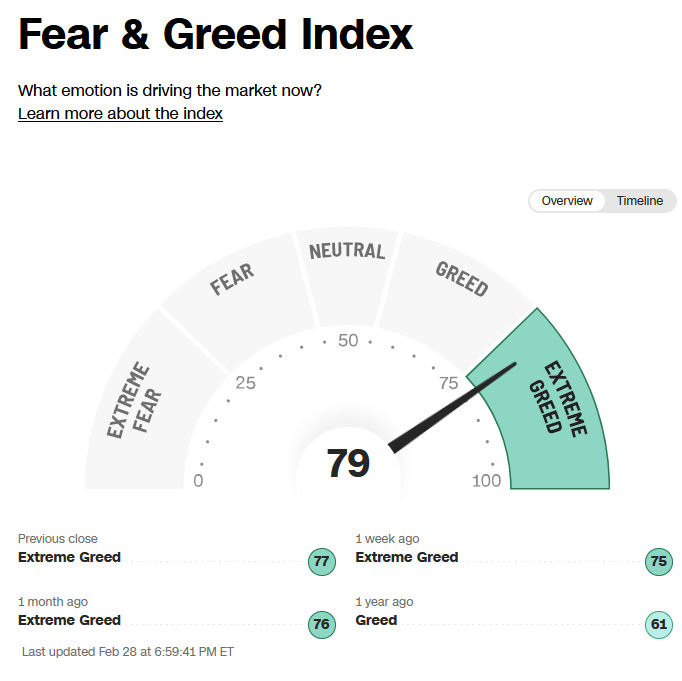682x681 pixels.
Task: Click the 1 year ago Greed label
Action: click(376, 620)
